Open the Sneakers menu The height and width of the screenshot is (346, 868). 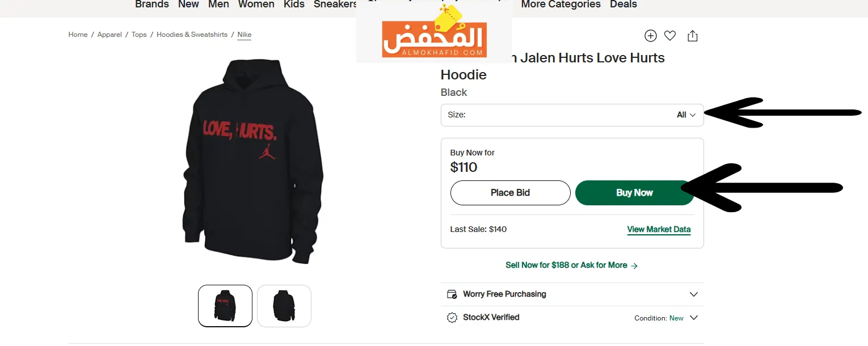point(335,5)
